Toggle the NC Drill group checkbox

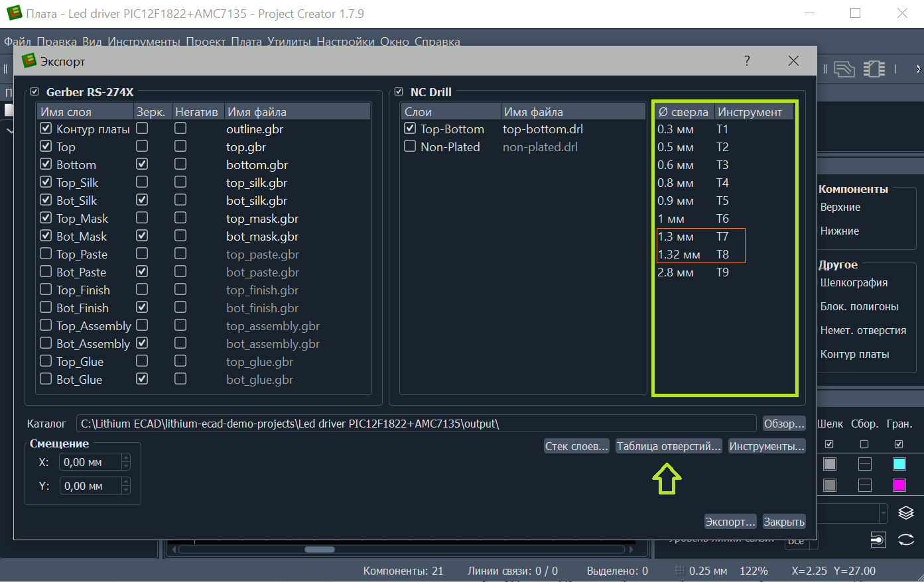(399, 92)
